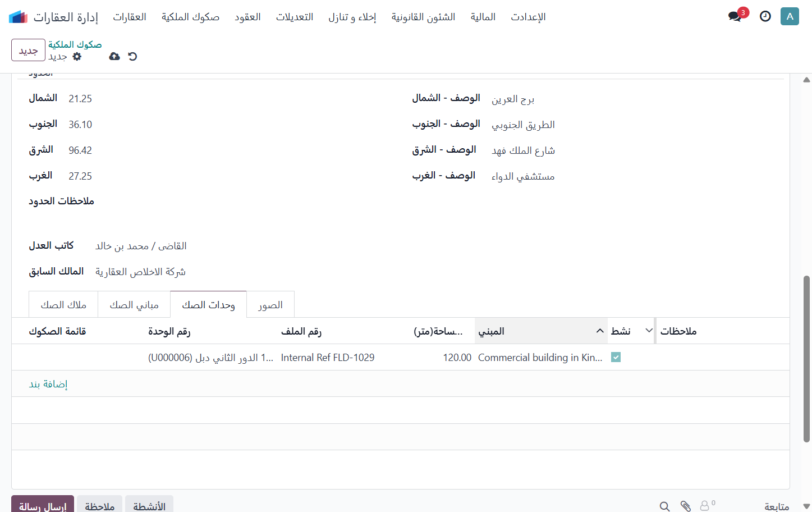Open التعديلات menu

[295, 17]
